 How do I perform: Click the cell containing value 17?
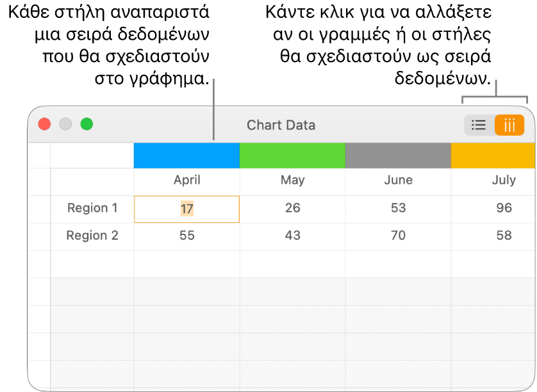pyautogui.click(x=186, y=209)
